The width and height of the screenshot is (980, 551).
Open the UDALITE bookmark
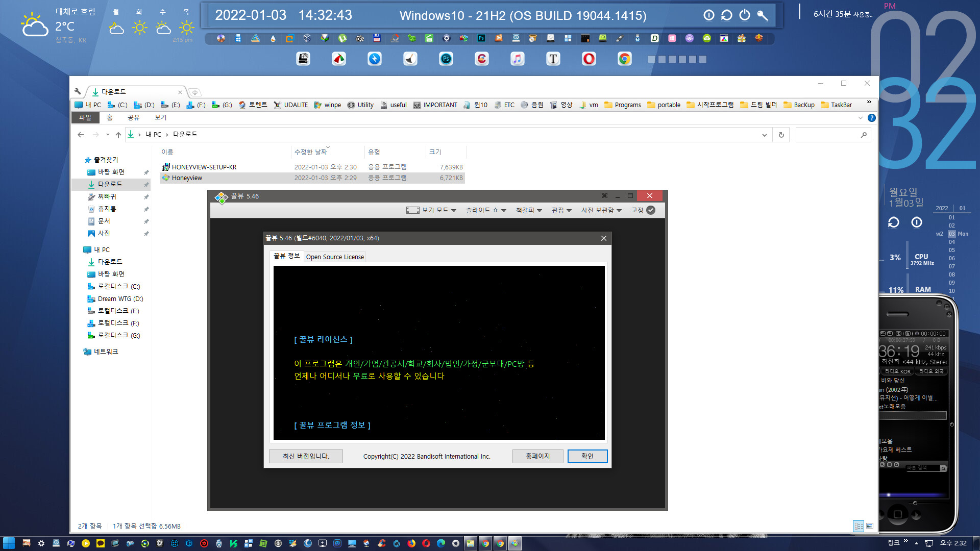point(290,105)
